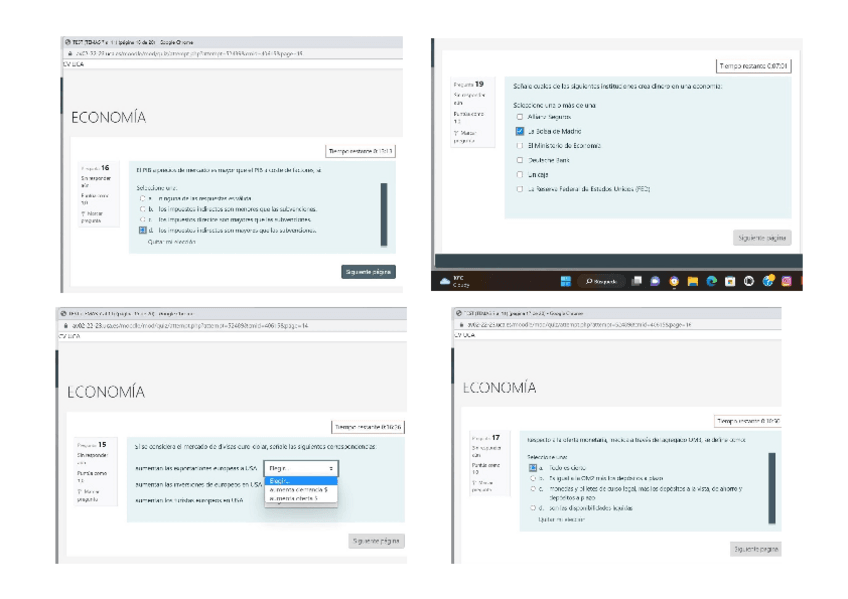Click the 'Tiempo restante' timer box on question 15

(368, 427)
